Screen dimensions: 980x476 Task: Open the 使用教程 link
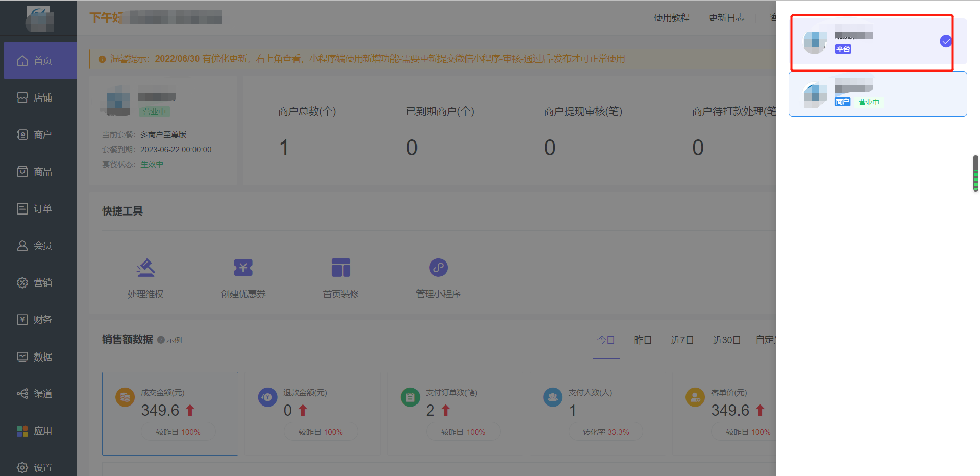click(x=672, y=18)
